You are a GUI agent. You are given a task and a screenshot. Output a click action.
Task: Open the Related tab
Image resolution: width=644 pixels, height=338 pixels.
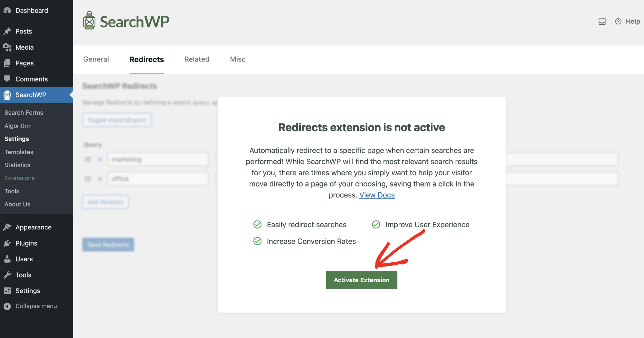[196, 59]
